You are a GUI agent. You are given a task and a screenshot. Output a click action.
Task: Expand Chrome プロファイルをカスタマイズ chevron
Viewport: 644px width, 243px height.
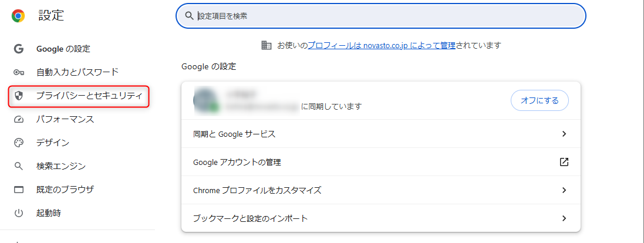click(x=564, y=190)
